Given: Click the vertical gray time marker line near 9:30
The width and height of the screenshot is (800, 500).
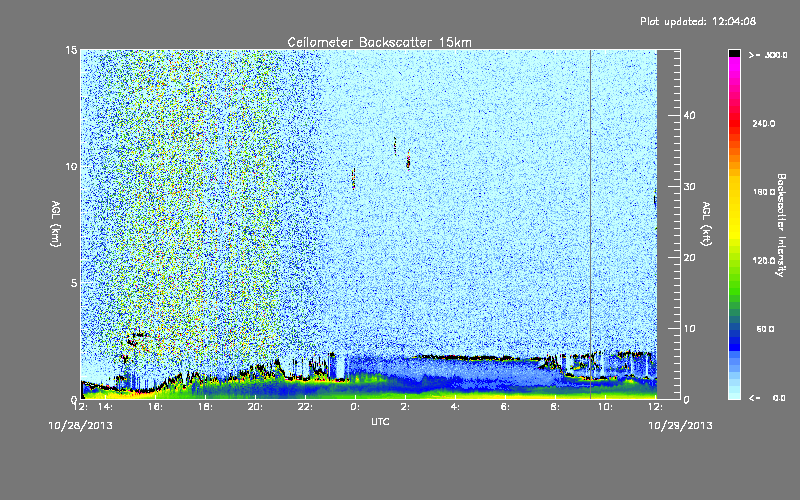Looking at the screenshot, I should (590, 224).
